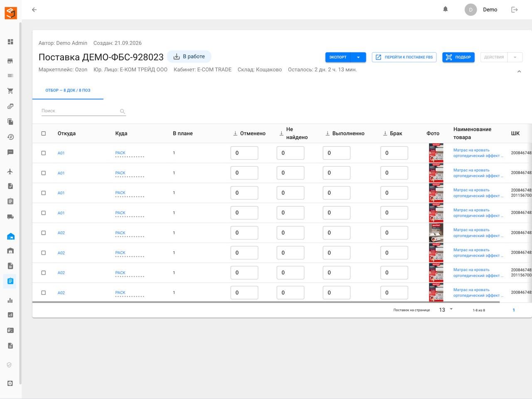Open the airplane sidebar icon
Screen dimensions: 532x399
(x=10, y=171)
